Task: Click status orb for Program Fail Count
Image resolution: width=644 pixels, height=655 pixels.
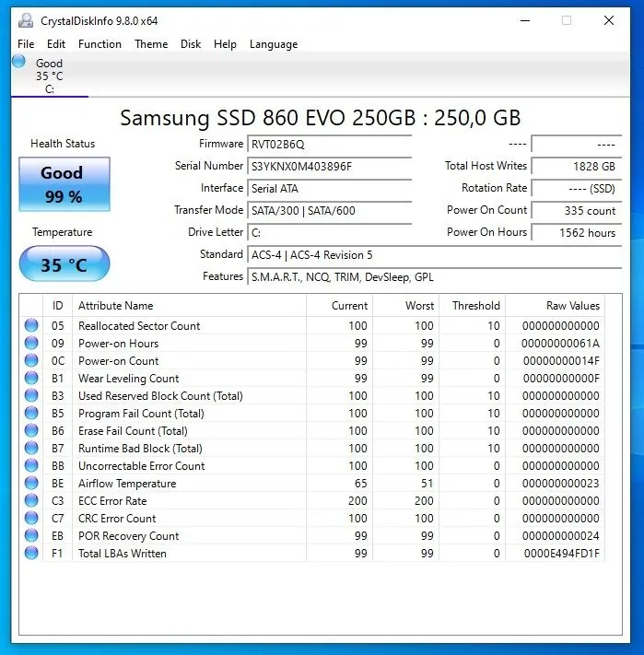Action: [31, 413]
